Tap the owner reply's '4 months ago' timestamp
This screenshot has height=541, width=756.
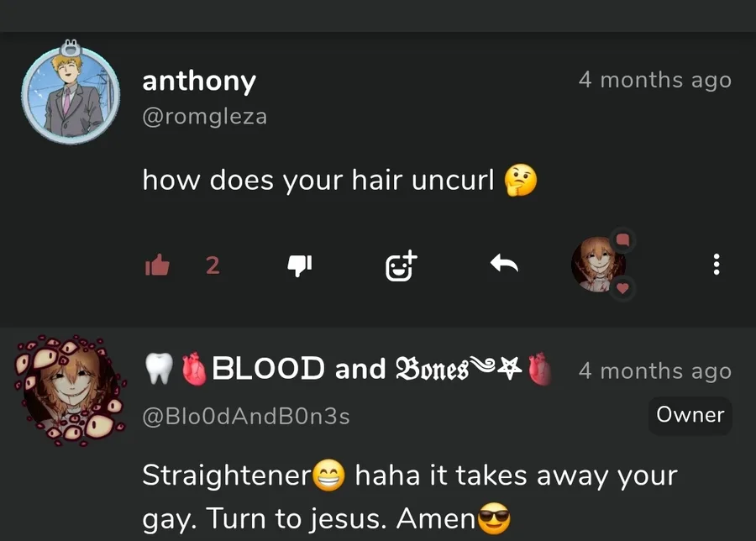(654, 370)
